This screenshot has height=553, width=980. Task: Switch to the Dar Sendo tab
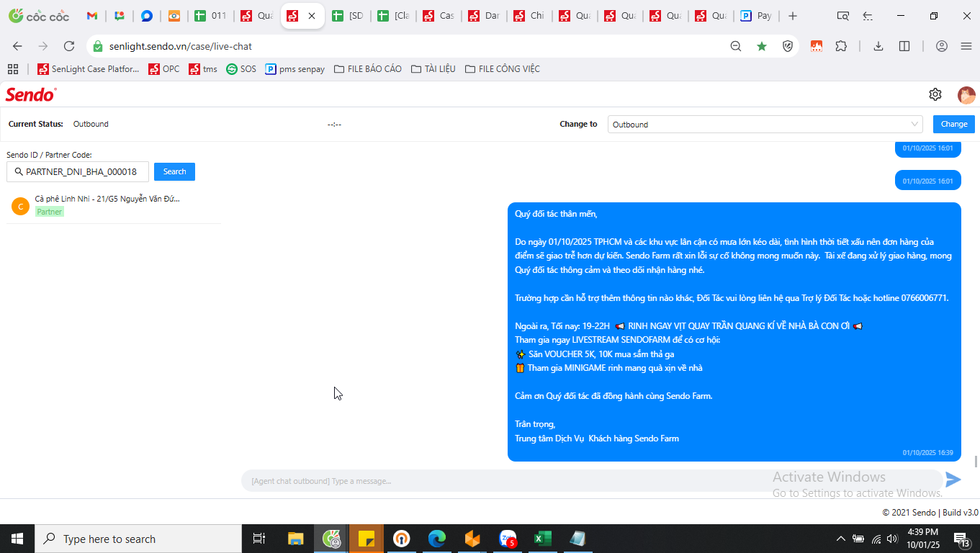click(x=485, y=16)
